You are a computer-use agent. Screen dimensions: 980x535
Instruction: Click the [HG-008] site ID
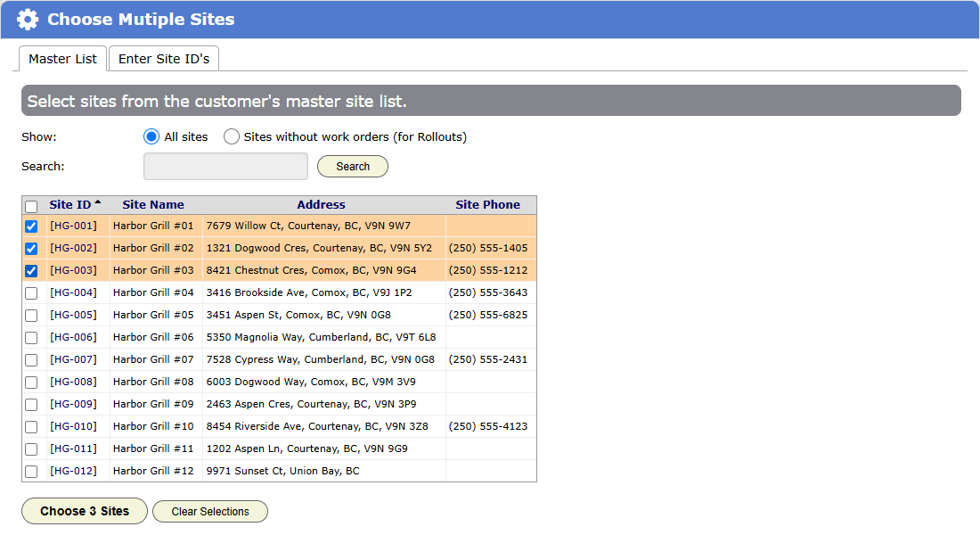pyautogui.click(x=73, y=382)
